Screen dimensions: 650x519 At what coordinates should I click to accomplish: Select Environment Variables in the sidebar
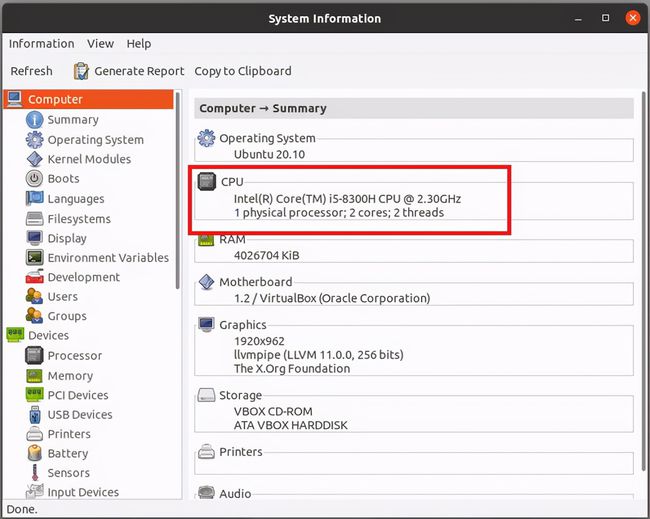pos(108,257)
